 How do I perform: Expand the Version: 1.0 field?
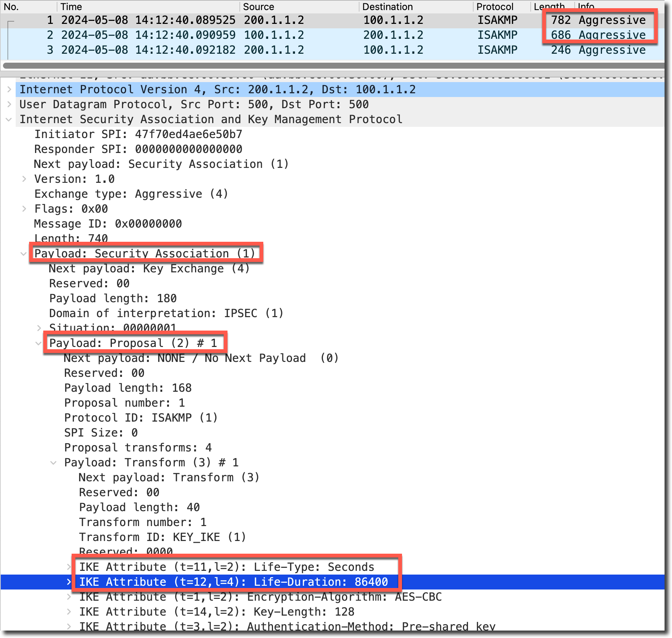[x=24, y=179]
